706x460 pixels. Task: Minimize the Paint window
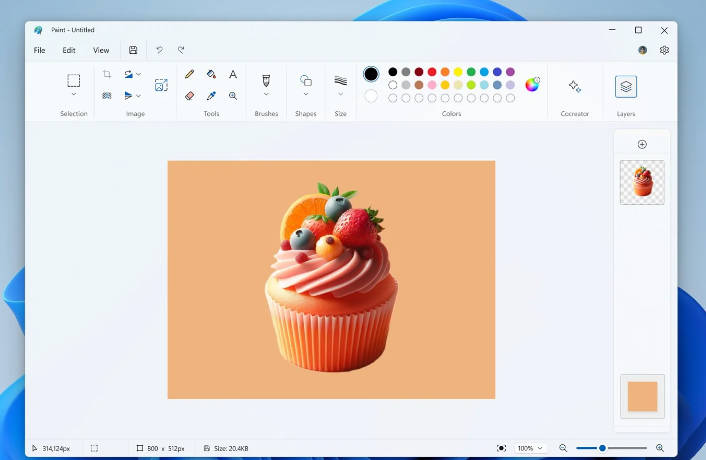pos(612,30)
